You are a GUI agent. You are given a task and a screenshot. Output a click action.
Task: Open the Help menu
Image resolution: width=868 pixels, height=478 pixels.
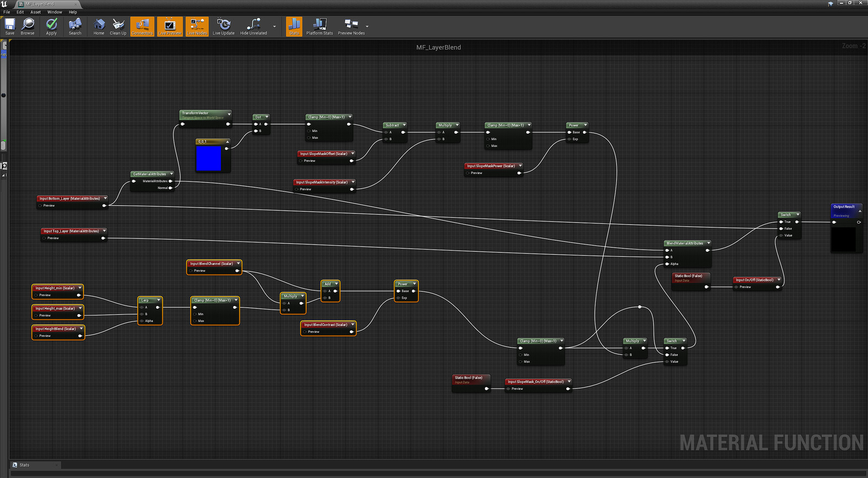point(73,12)
